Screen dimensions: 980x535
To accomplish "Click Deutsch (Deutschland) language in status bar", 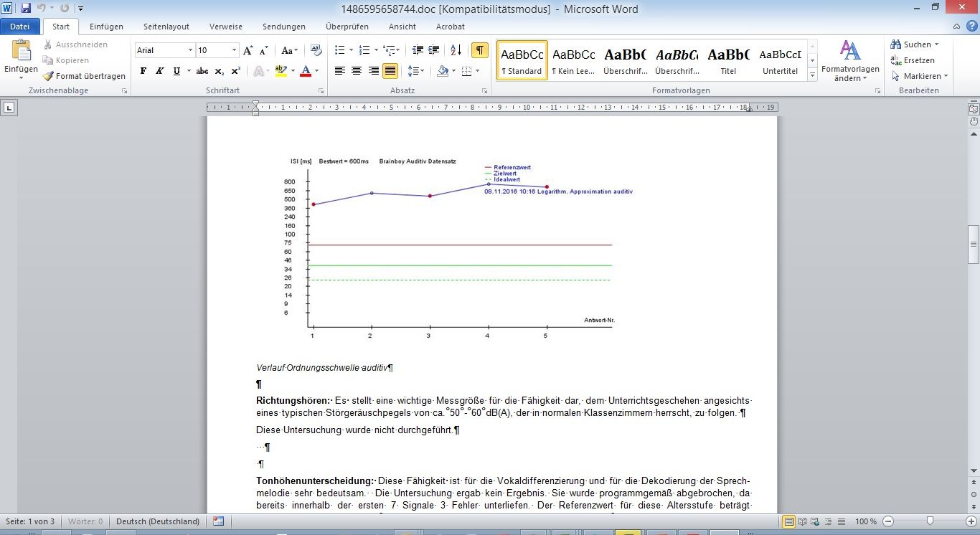I will coord(158,521).
